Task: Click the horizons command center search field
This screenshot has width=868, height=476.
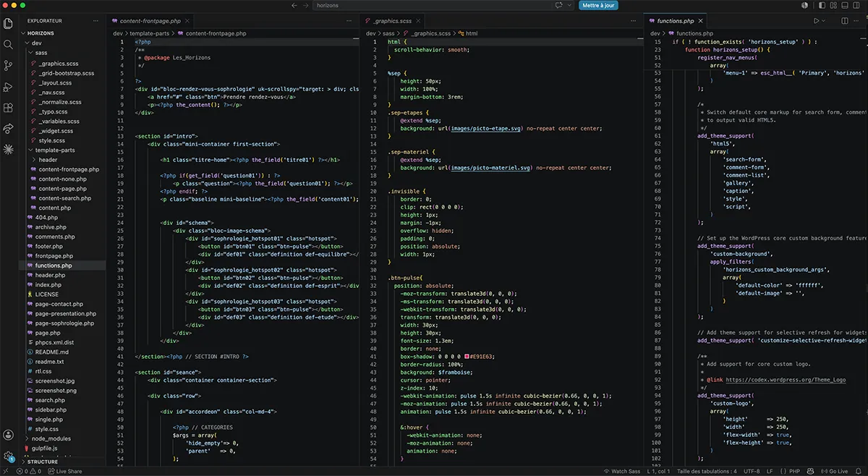Action: click(x=443, y=5)
